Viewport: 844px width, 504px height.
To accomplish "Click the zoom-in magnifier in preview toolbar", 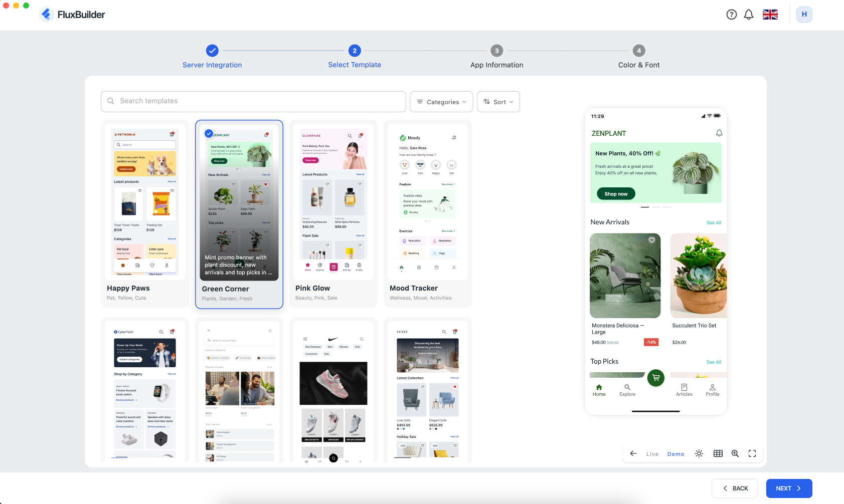I will click(735, 453).
